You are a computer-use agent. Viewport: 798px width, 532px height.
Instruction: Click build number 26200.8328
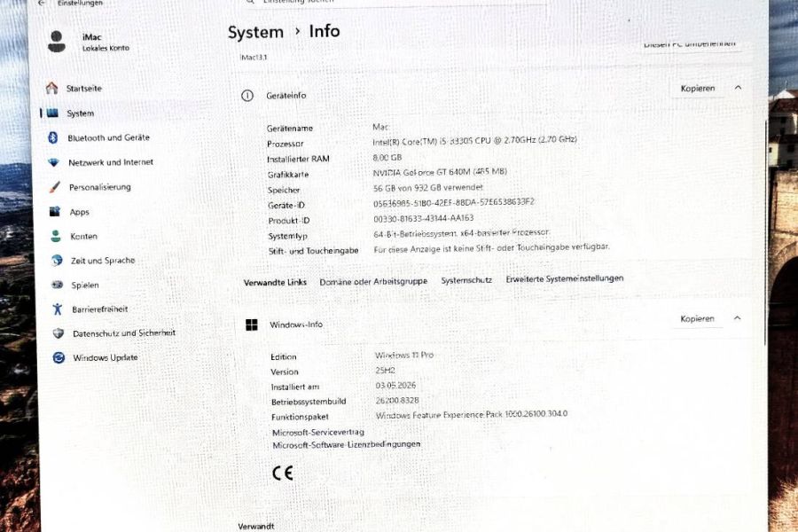(397, 401)
